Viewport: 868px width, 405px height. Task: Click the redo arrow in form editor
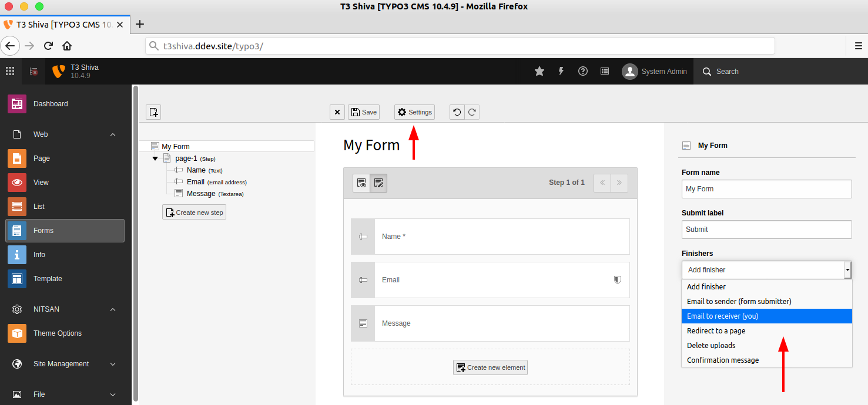[x=472, y=112]
